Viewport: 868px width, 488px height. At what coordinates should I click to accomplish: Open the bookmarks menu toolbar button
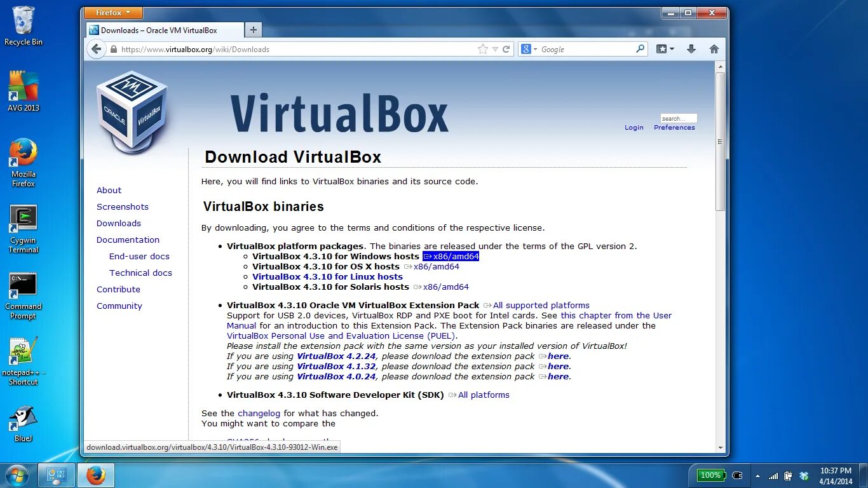tap(665, 49)
